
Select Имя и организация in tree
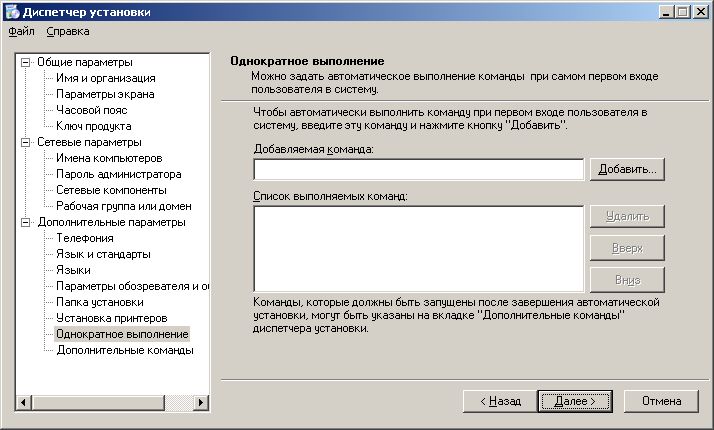pos(105,78)
